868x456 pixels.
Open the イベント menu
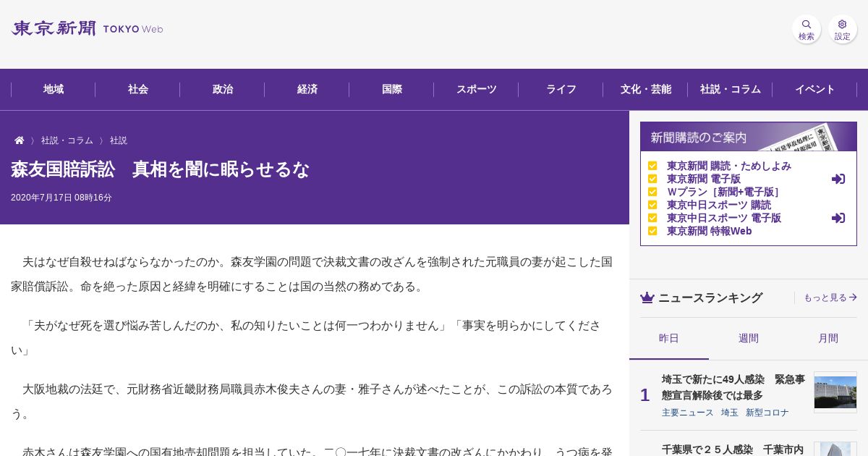click(815, 89)
